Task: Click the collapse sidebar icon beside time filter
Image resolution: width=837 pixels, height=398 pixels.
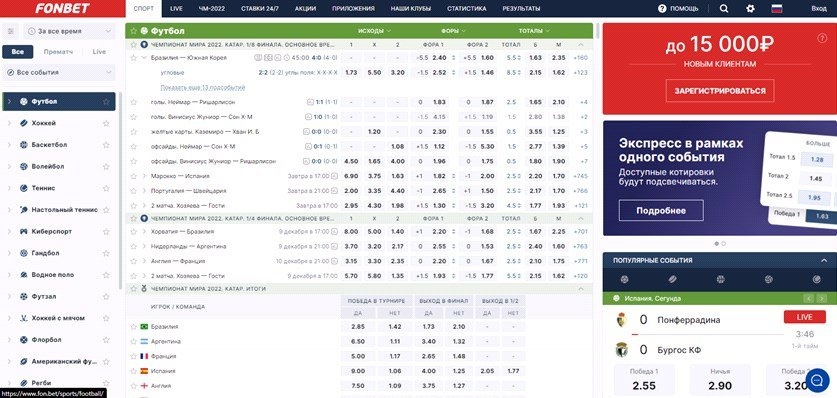Action: (10, 31)
